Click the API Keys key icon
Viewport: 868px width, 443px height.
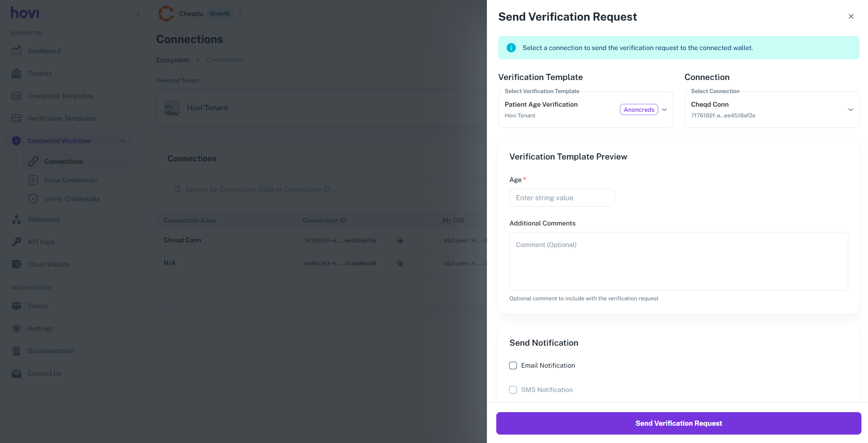[16, 242]
